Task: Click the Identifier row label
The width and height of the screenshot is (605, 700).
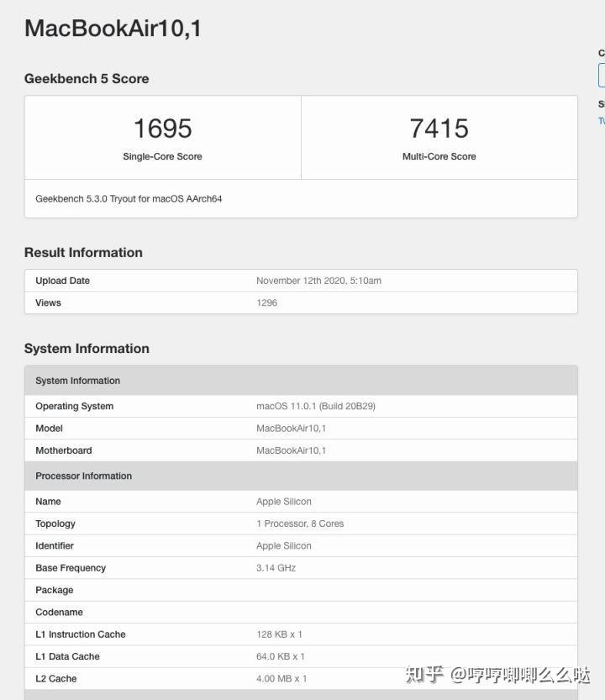Action: (55, 545)
